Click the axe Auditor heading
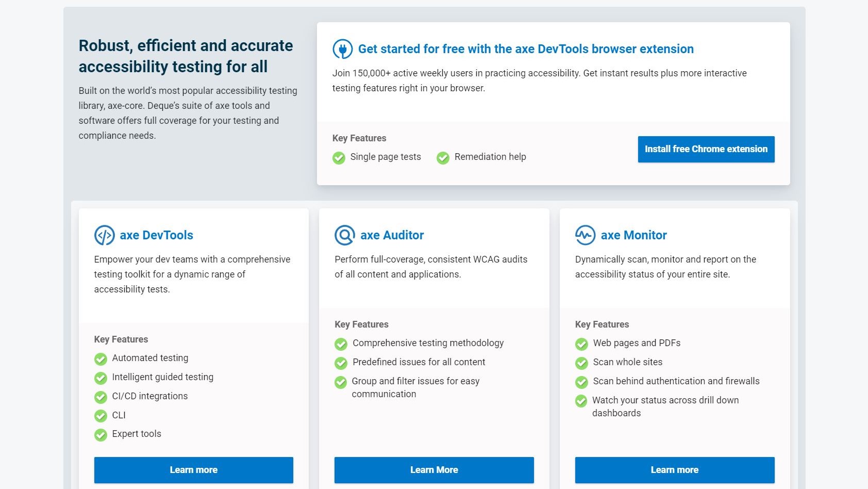This screenshot has height=489, width=868. pyautogui.click(x=392, y=235)
